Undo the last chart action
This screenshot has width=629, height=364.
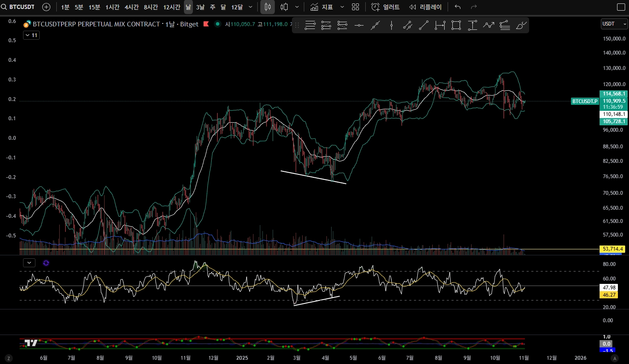(x=458, y=7)
